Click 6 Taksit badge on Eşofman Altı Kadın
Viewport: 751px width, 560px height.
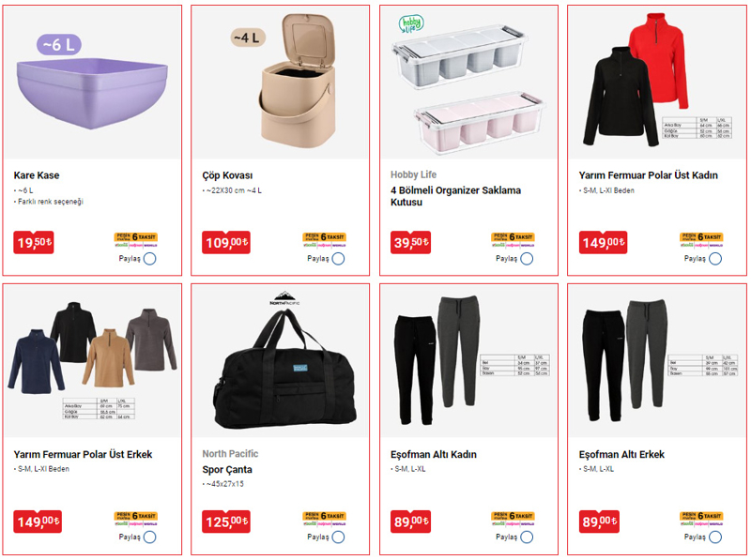coord(513,519)
